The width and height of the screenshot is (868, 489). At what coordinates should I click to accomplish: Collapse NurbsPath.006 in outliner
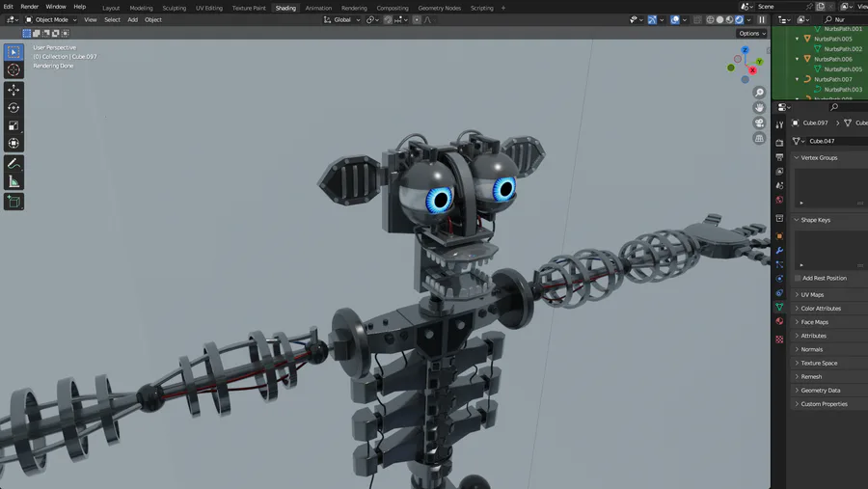(x=798, y=59)
